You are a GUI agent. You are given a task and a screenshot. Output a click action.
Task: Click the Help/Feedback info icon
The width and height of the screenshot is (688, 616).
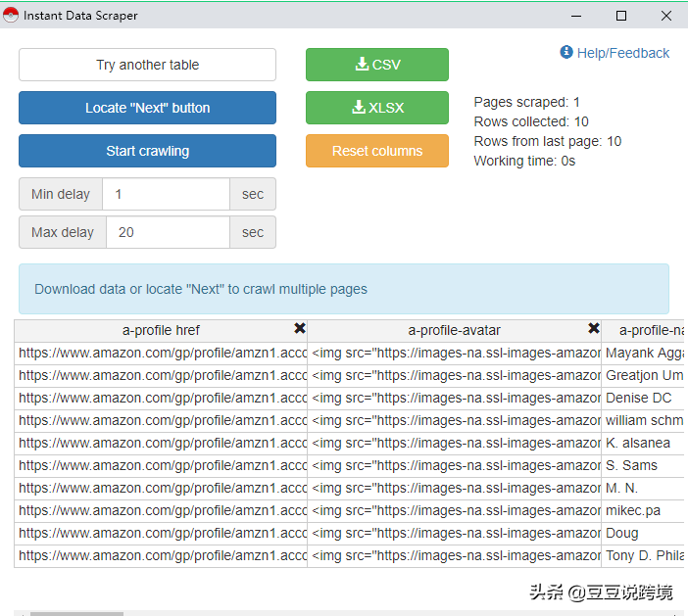pos(566,52)
